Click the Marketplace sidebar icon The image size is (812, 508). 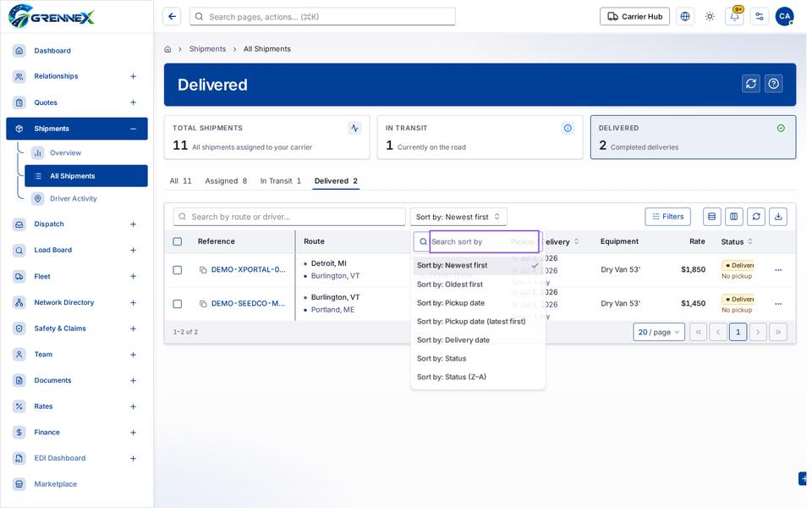[19, 484]
